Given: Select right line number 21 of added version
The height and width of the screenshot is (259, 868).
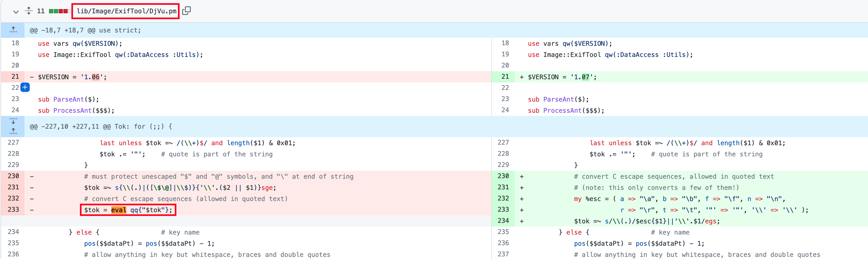Looking at the screenshot, I should (x=505, y=77).
